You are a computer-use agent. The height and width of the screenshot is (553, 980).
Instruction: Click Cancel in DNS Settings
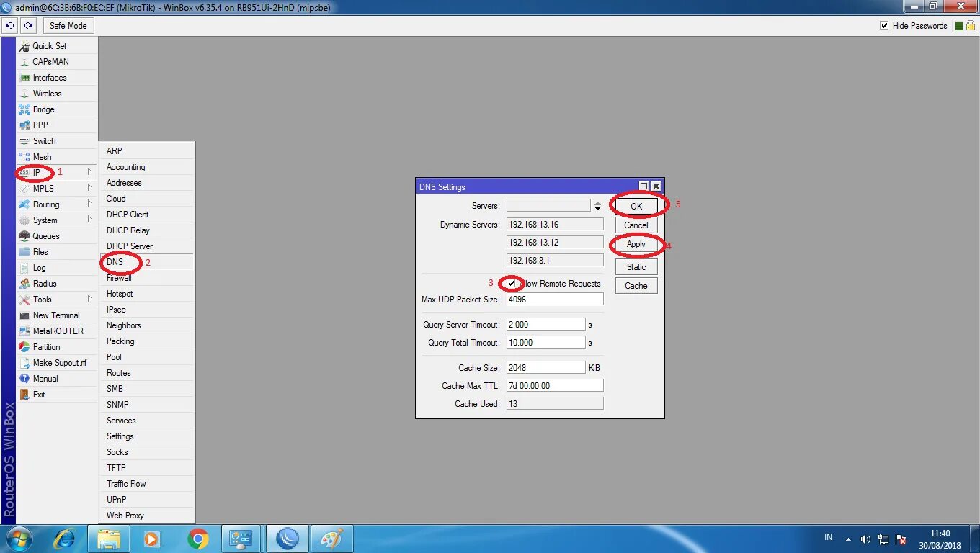(636, 225)
